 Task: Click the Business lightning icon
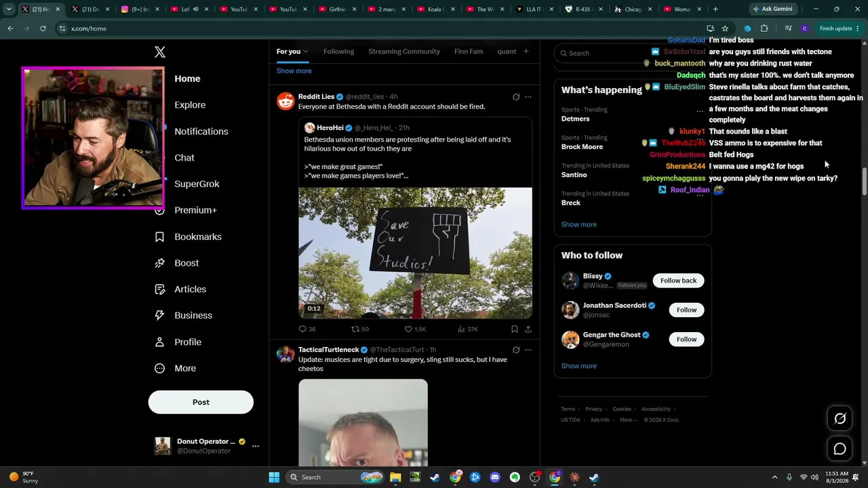pyautogui.click(x=159, y=315)
